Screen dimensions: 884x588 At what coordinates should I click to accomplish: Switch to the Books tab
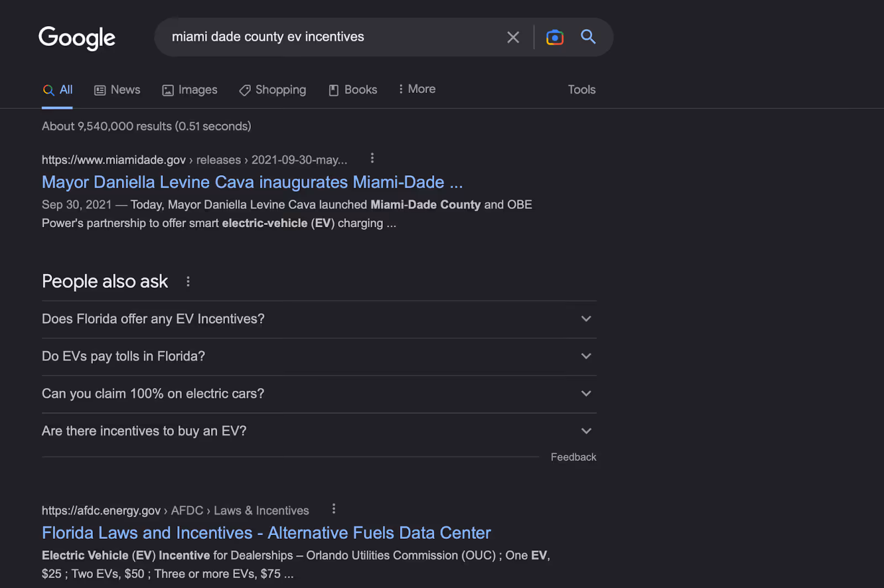pyautogui.click(x=352, y=90)
